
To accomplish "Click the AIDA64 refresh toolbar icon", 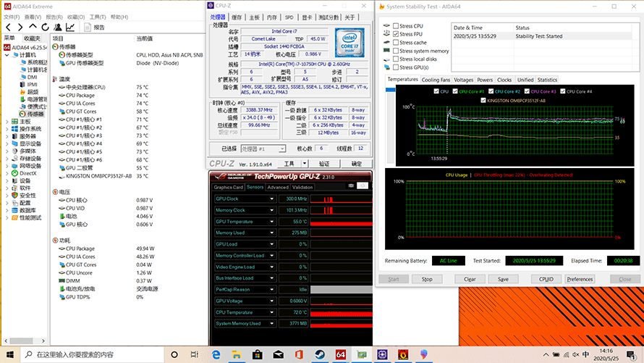I will (x=46, y=28).
